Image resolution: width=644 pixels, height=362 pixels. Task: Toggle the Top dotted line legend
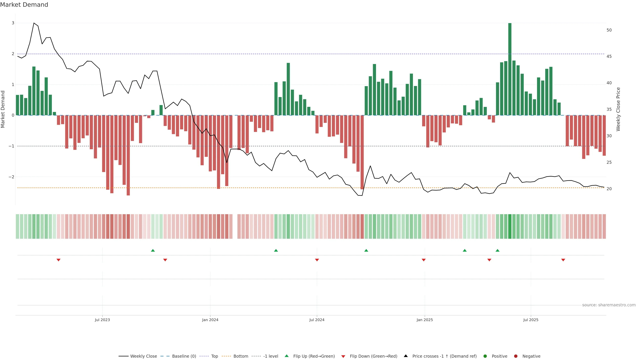tap(214, 356)
